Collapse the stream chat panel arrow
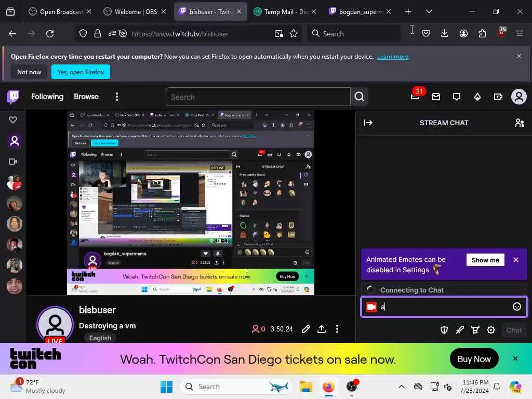532x399 pixels. 368,123
